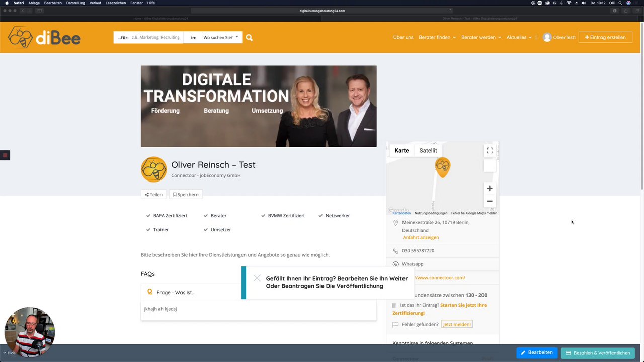Screen dimensions: 644x362
Task: Expand the FAQ 'Frage - Was ist..'
Action: pyautogui.click(x=259, y=292)
